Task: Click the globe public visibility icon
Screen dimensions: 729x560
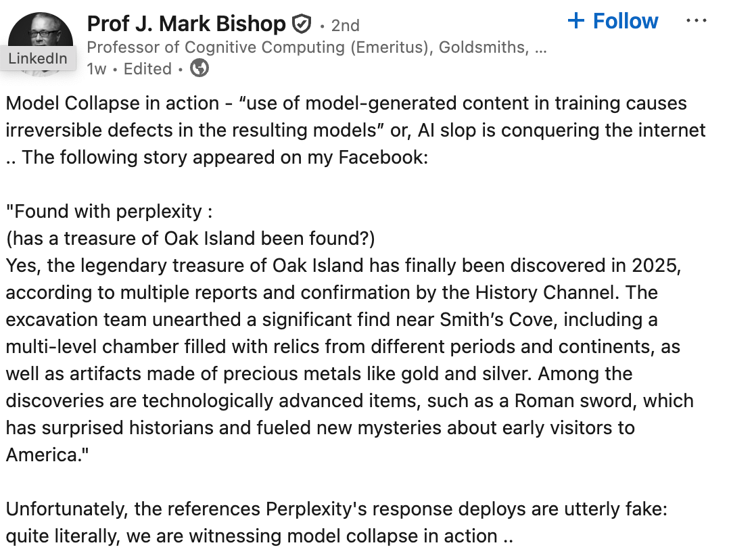Action: point(199,68)
